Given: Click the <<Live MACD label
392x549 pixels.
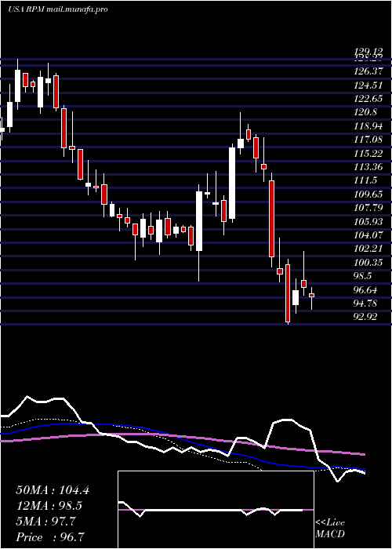Looking at the screenshot, I should 330,529.
